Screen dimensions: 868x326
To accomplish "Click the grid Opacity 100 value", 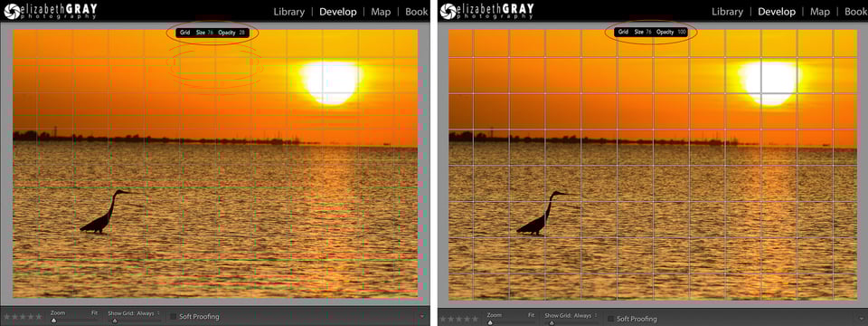I will click(682, 33).
